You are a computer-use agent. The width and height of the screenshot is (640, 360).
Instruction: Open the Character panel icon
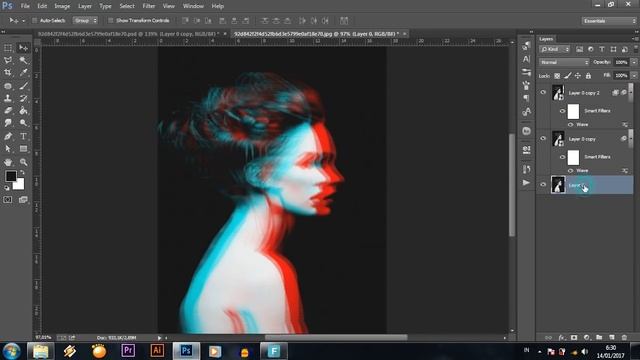[x=527, y=59]
